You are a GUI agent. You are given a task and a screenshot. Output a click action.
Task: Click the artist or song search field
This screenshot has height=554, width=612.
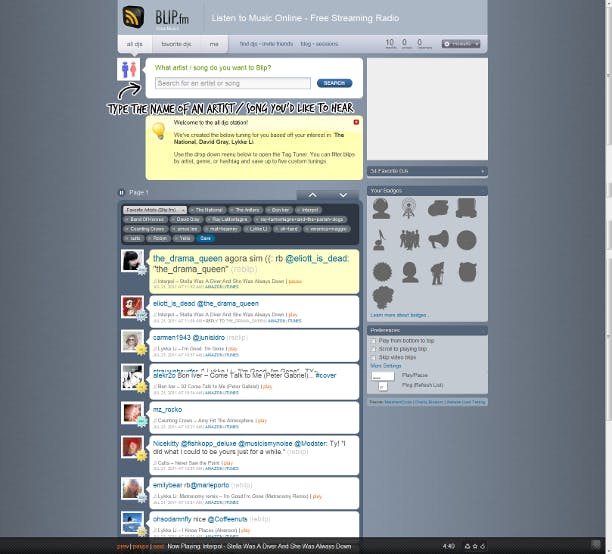233,83
